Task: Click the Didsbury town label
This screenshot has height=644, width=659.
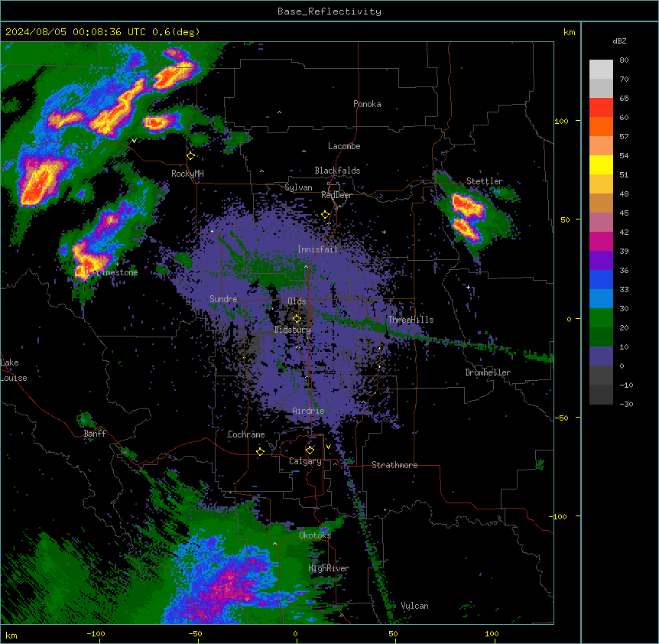Action: pyautogui.click(x=293, y=330)
